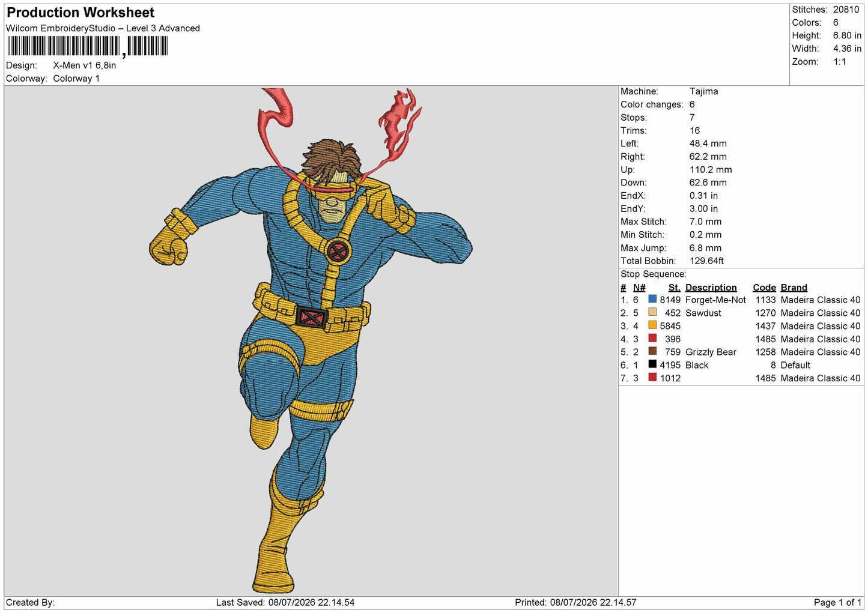The height and width of the screenshot is (613, 868).
Task: Click stitch count 1012
Action: pyautogui.click(x=670, y=379)
